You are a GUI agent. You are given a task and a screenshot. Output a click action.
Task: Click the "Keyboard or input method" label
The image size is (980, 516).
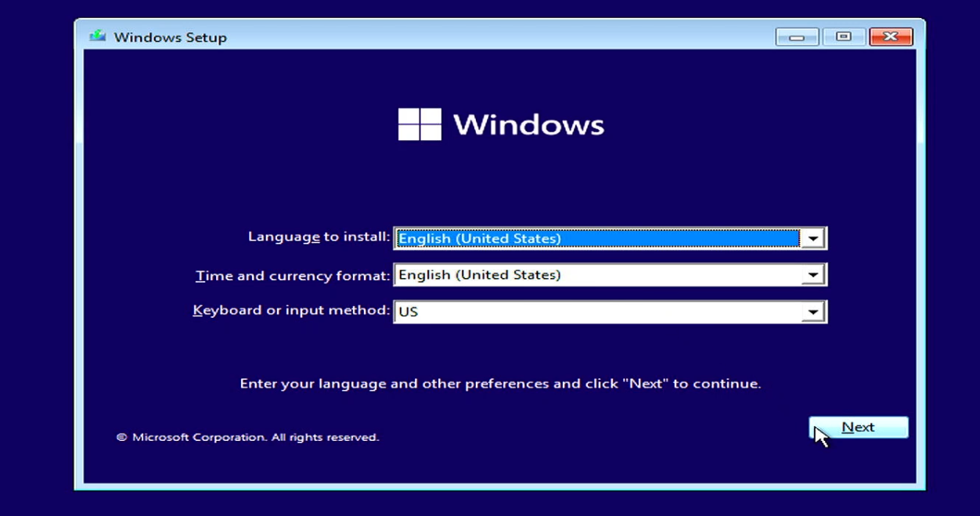click(x=290, y=310)
